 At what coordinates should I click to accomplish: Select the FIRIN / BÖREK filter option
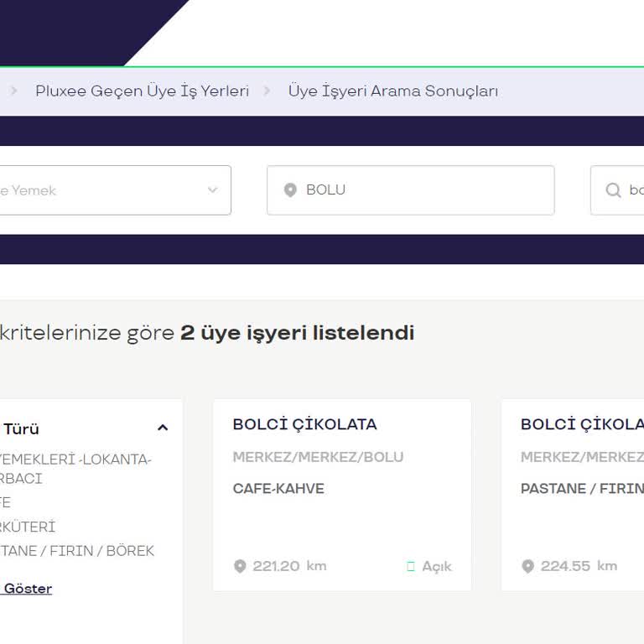[77, 551]
